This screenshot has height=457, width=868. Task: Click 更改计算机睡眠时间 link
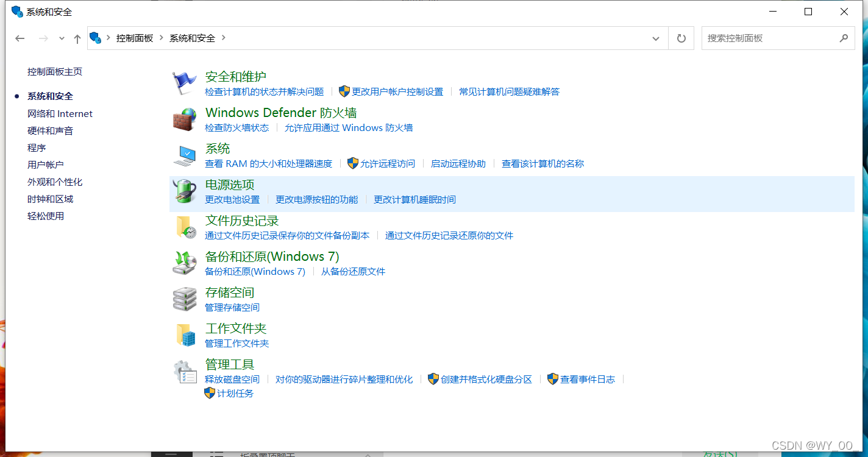coord(415,199)
